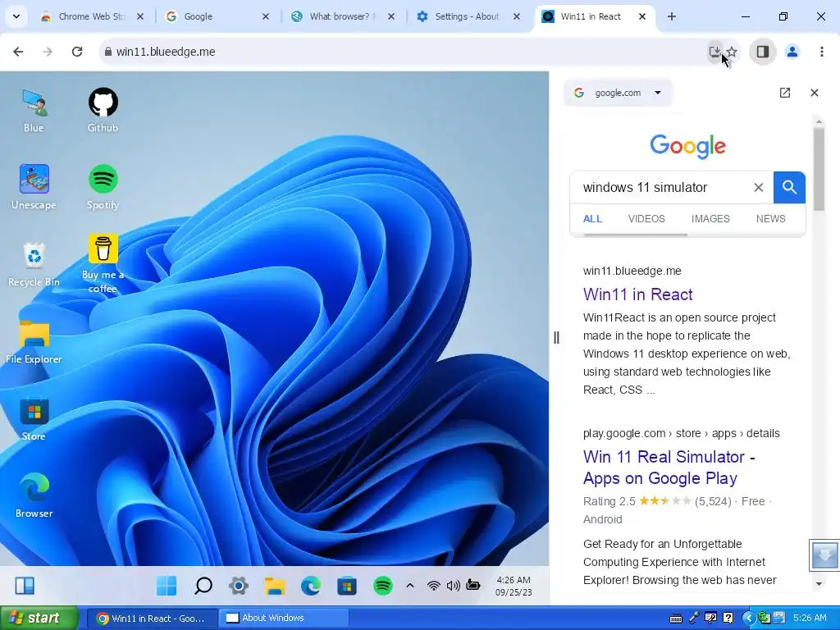Image resolution: width=840 pixels, height=630 pixels.
Task: Click the side panel resize handle
Action: 556,337
